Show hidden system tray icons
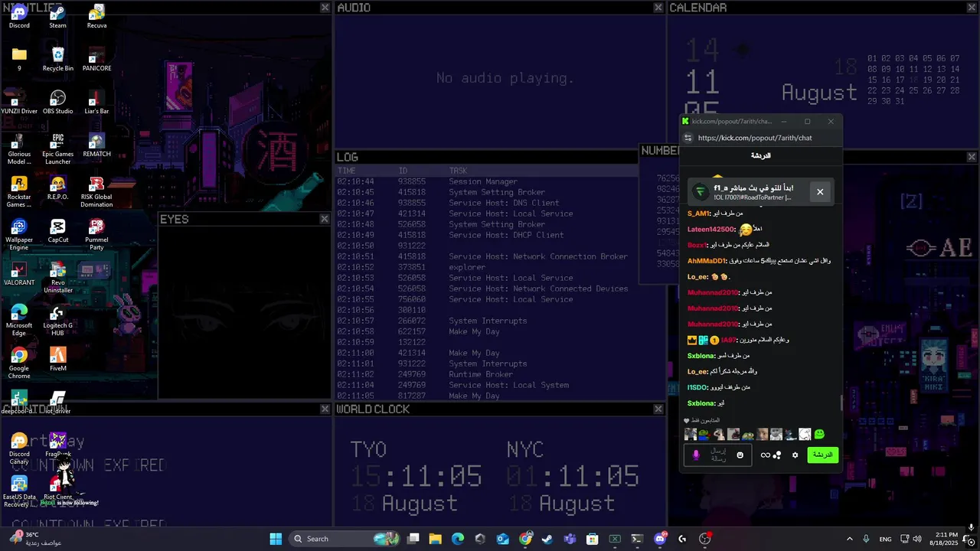 (x=849, y=539)
